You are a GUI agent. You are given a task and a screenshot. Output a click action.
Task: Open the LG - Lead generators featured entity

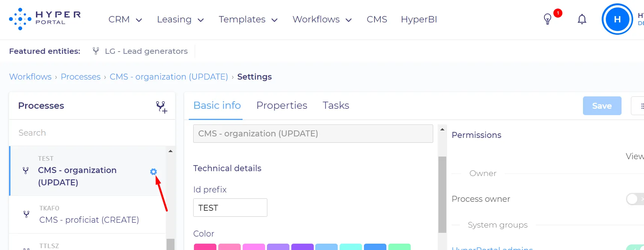(x=146, y=51)
